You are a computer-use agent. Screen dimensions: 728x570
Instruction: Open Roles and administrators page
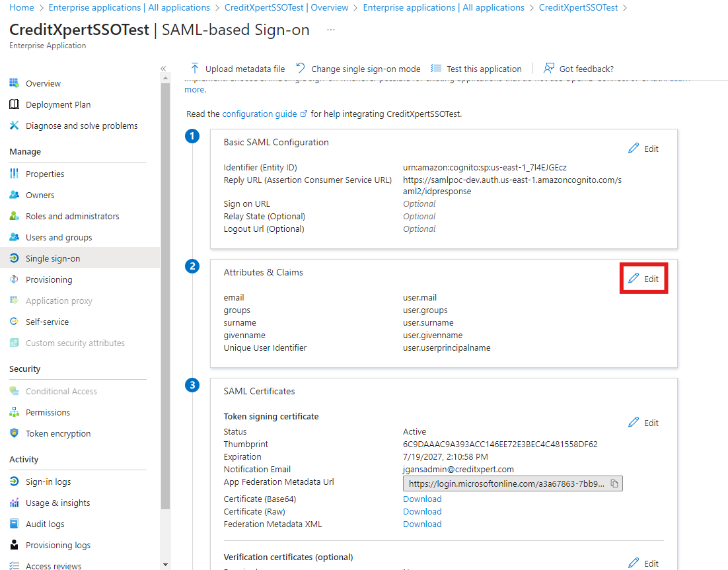[x=73, y=216]
